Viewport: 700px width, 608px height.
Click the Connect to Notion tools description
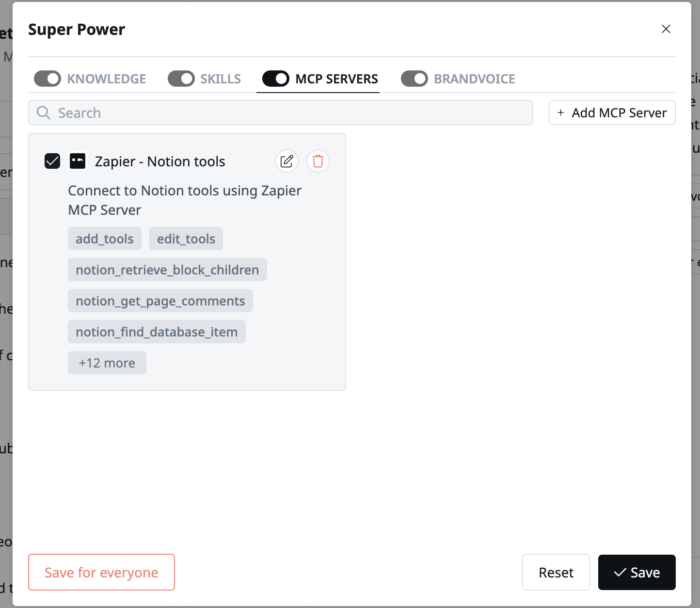tap(185, 200)
